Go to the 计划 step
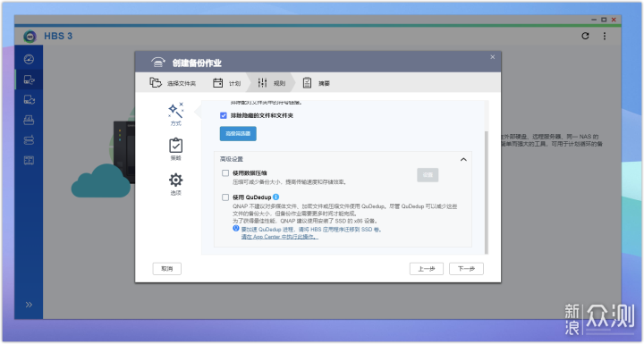This screenshot has width=644, height=344. pyautogui.click(x=226, y=83)
